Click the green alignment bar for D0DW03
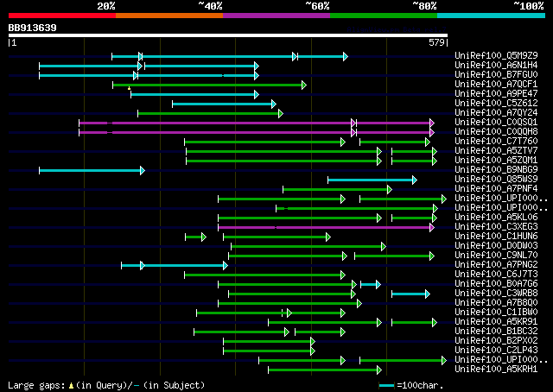Screen dimensions: 553x392 point(308,247)
